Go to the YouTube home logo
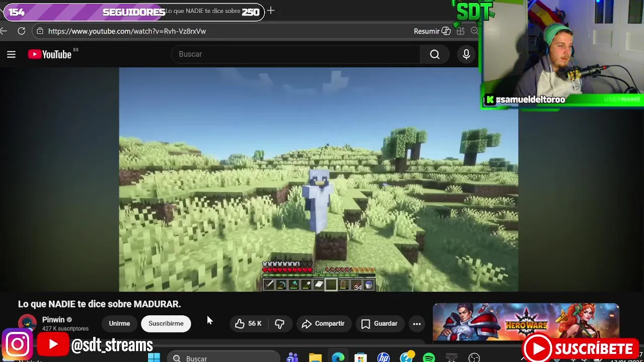The width and height of the screenshot is (644, 362). tap(50, 54)
